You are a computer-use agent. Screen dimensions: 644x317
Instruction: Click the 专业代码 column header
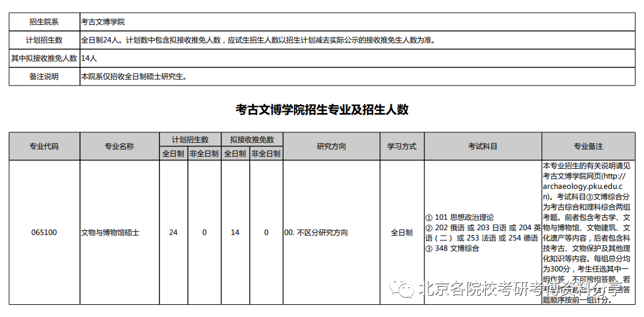(x=44, y=146)
